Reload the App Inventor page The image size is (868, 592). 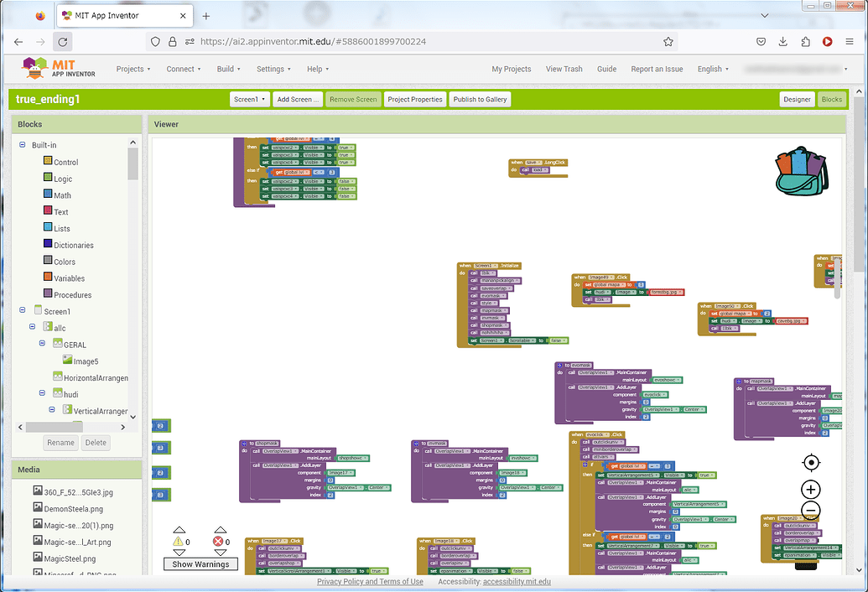click(x=62, y=40)
